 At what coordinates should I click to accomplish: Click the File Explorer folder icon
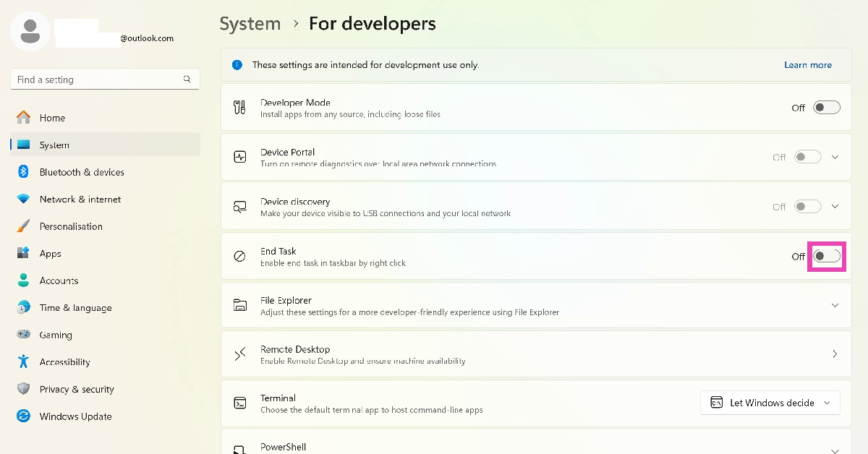pos(240,305)
